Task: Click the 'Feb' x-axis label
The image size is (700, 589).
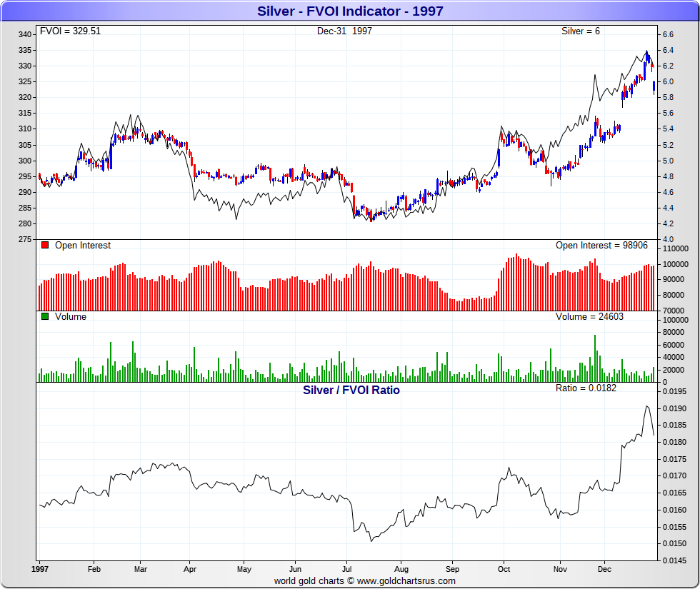Action: pyautogui.click(x=94, y=569)
